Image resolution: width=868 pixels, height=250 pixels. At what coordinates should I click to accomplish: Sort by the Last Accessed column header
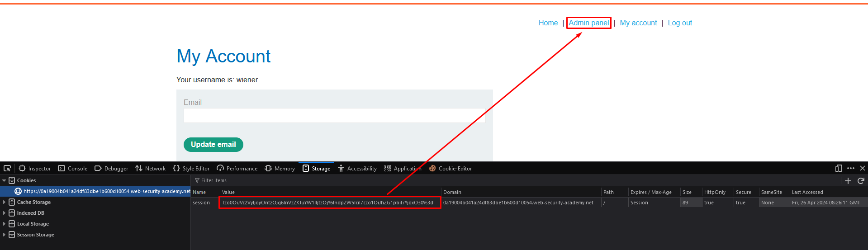click(x=829, y=192)
